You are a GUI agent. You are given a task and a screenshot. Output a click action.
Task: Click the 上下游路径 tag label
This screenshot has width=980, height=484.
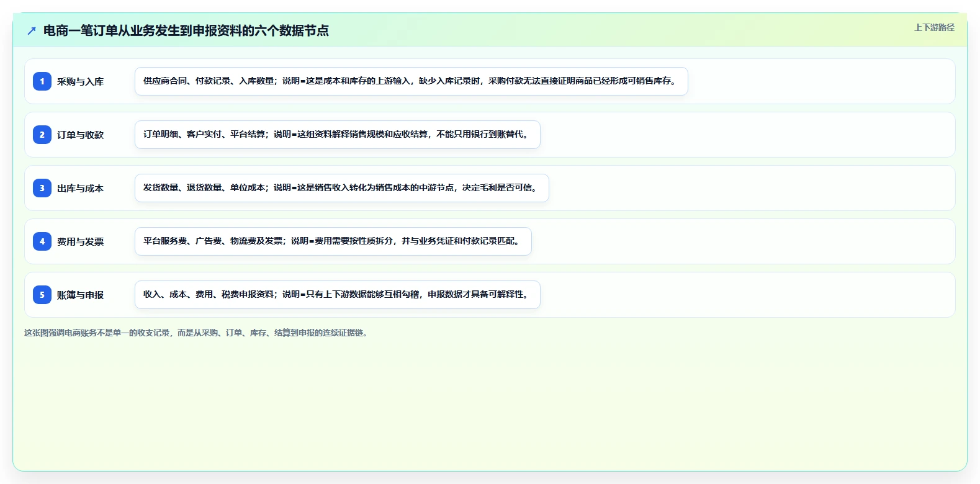[x=934, y=27]
